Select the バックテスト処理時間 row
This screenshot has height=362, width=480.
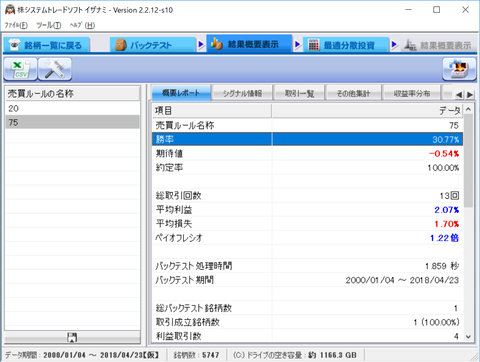tap(308, 266)
